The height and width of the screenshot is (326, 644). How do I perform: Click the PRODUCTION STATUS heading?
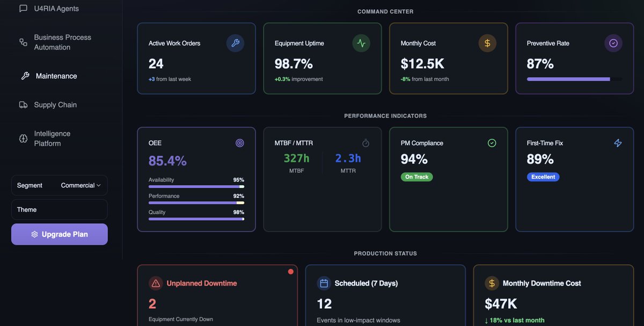click(385, 253)
